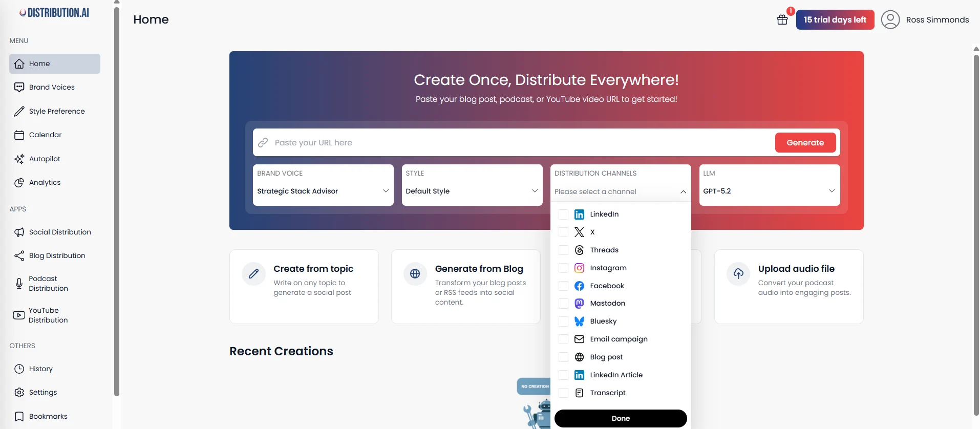Viewport: 980px width, 429px height.
Task: Check the Bluesky channel checkbox
Action: pyautogui.click(x=563, y=321)
